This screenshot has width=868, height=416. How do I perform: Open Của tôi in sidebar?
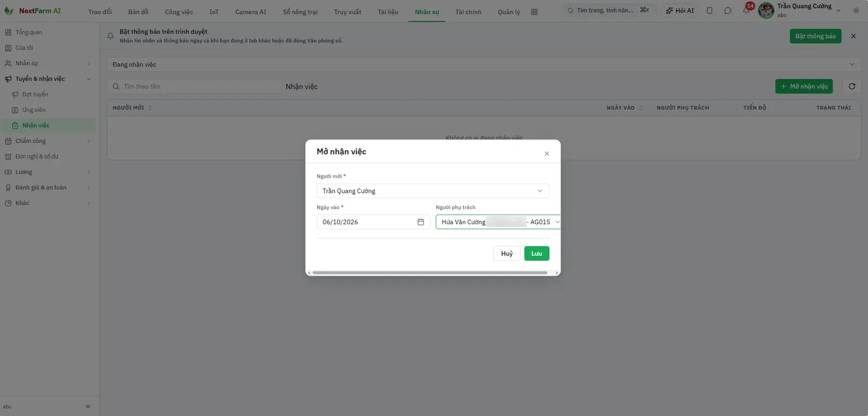49,48
